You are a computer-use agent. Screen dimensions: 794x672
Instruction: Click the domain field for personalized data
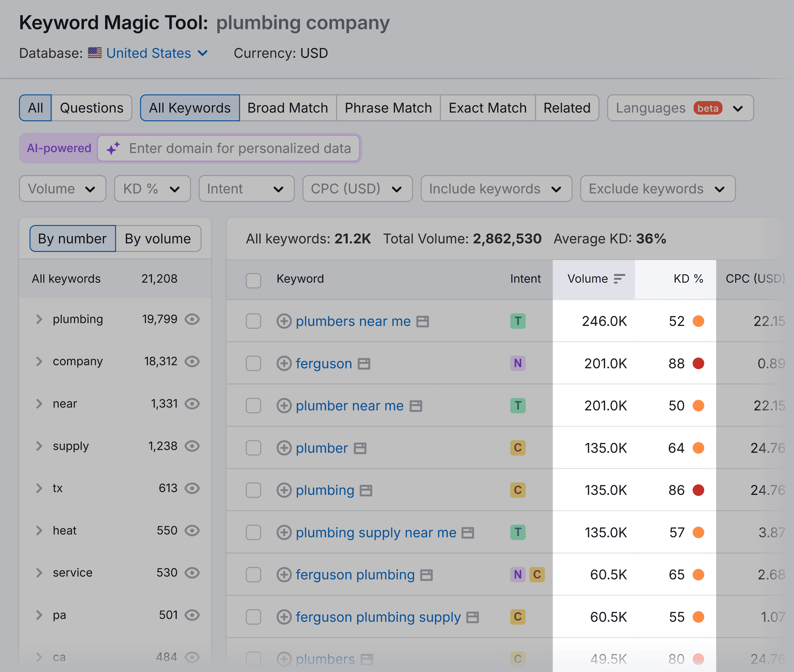(x=239, y=149)
